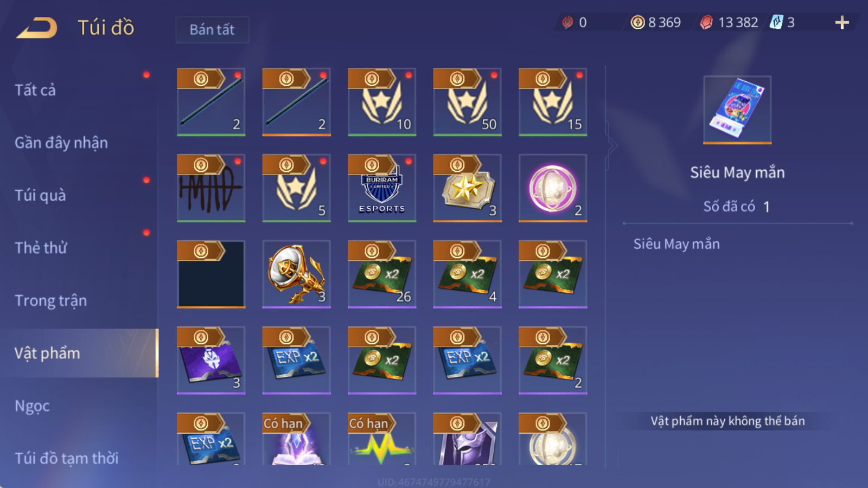868x488 pixels.
Task: Select the Buriram United Esports item
Action: click(382, 188)
